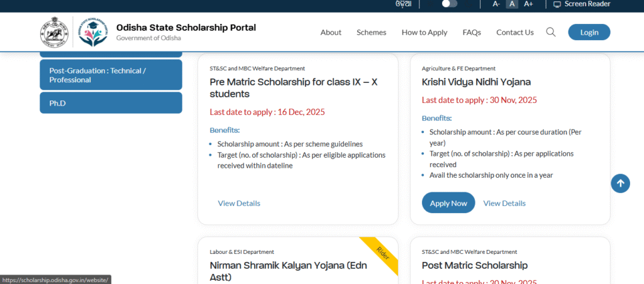The height and width of the screenshot is (284, 644).
Task: Increase font size with A+ button
Action: 528,4
